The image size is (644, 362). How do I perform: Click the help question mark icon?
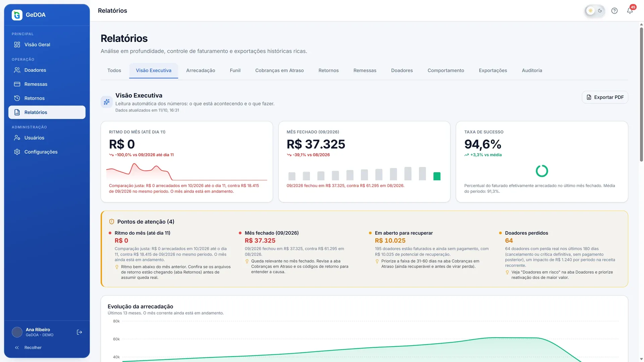pos(614,11)
